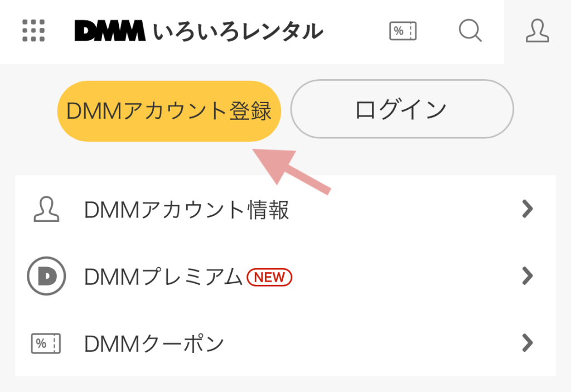Screen dimensions: 571x392
Task: Click the ログイン button
Action: (402, 109)
